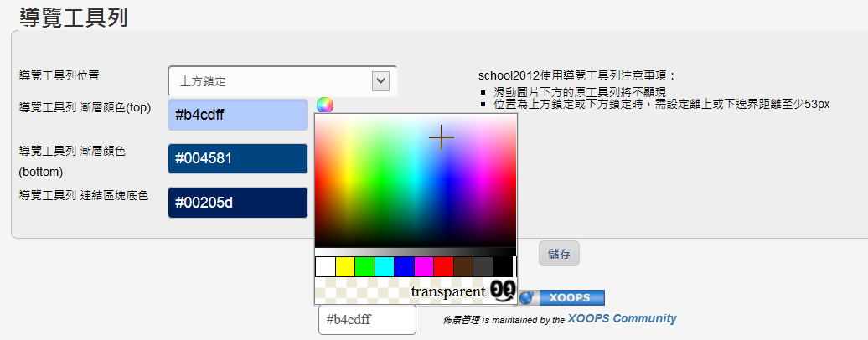Choose the red color swatch
Viewport: 868px width, 340px height.
coord(443,266)
